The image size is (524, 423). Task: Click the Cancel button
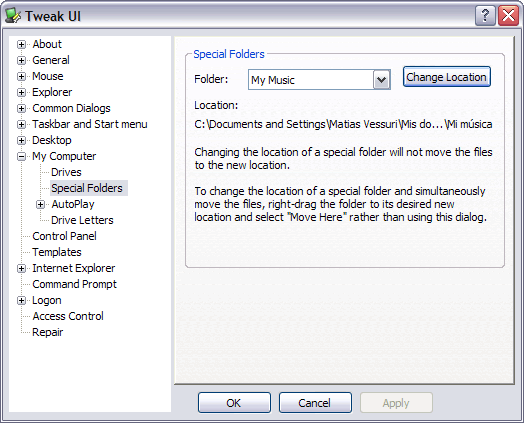point(315,403)
